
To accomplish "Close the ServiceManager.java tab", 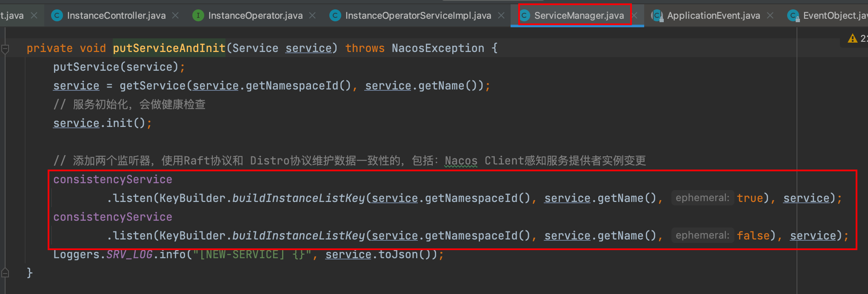I will coord(634,16).
